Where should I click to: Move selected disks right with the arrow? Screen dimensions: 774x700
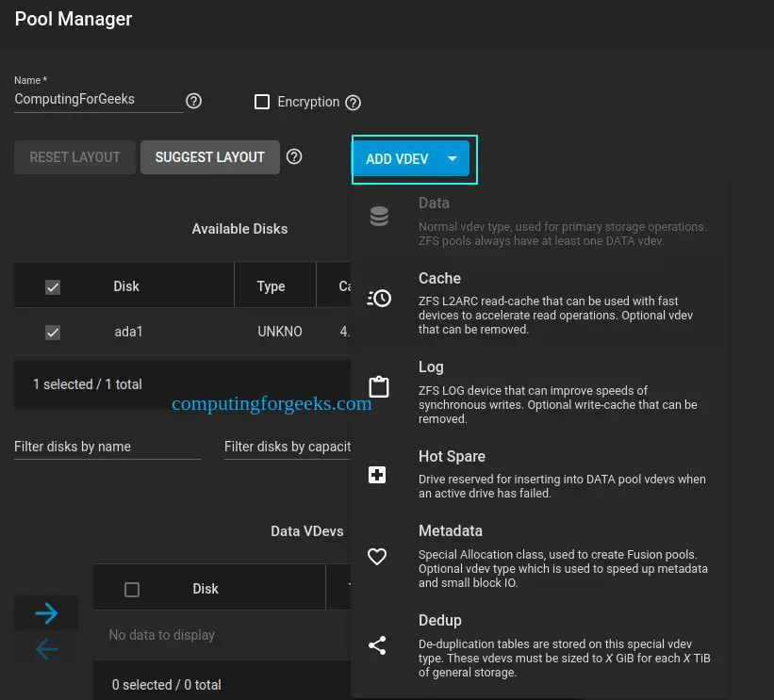(x=46, y=613)
